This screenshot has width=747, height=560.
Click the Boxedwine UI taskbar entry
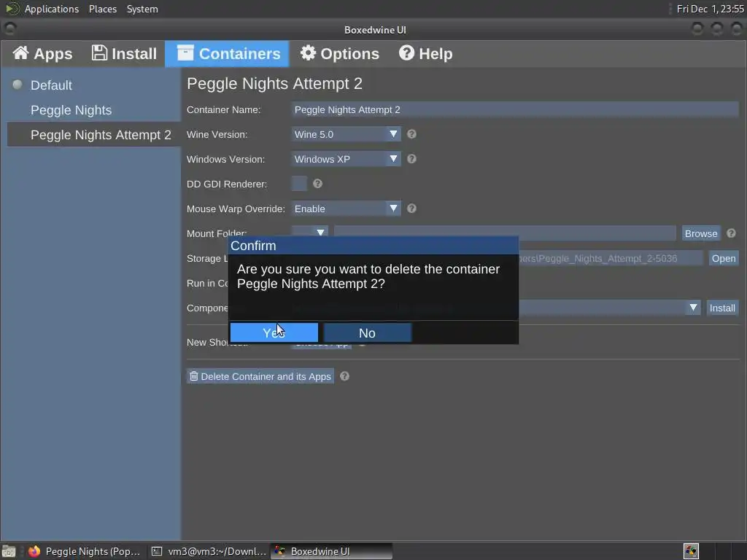point(332,551)
